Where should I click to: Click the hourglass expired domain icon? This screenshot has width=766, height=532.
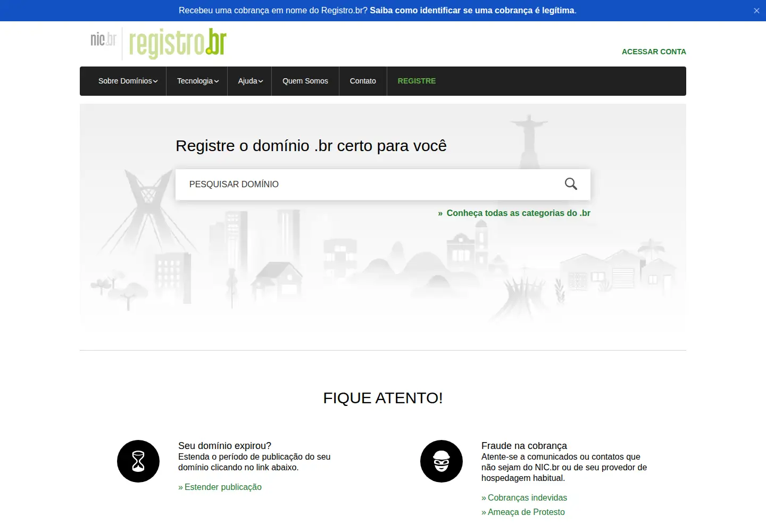(x=138, y=461)
